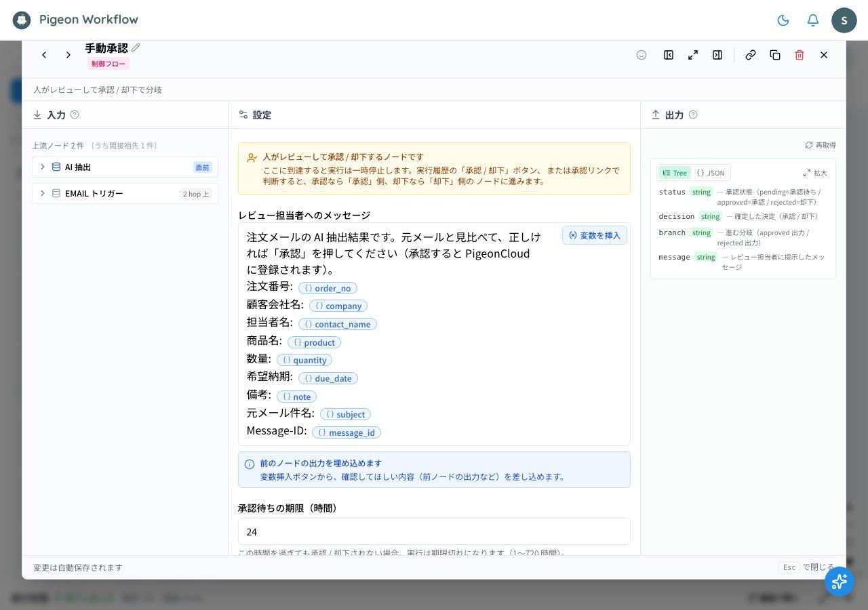Collapse left input panel icon
868x610 pixels.
pos(669,55)
